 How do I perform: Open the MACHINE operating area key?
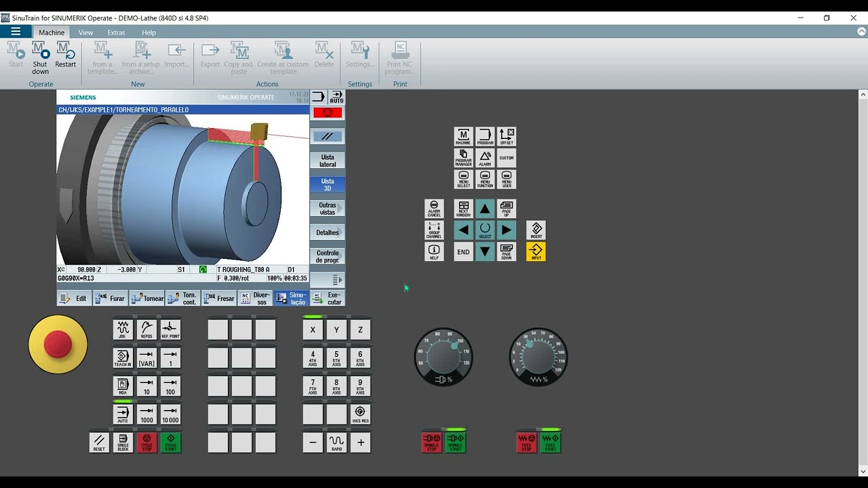463,136
